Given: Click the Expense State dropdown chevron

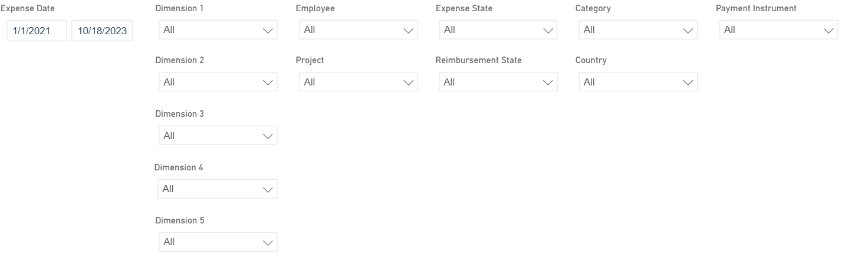Looking at the screenshot, I should click(x=548, y=30).
